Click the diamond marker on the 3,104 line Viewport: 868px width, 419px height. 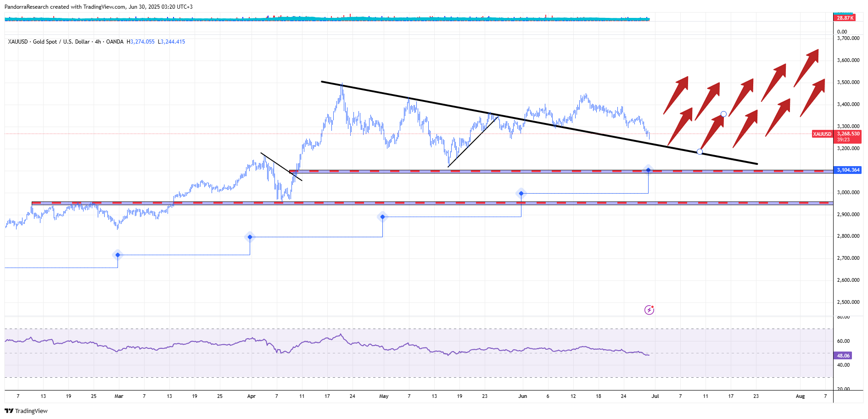tap(648, 170)
